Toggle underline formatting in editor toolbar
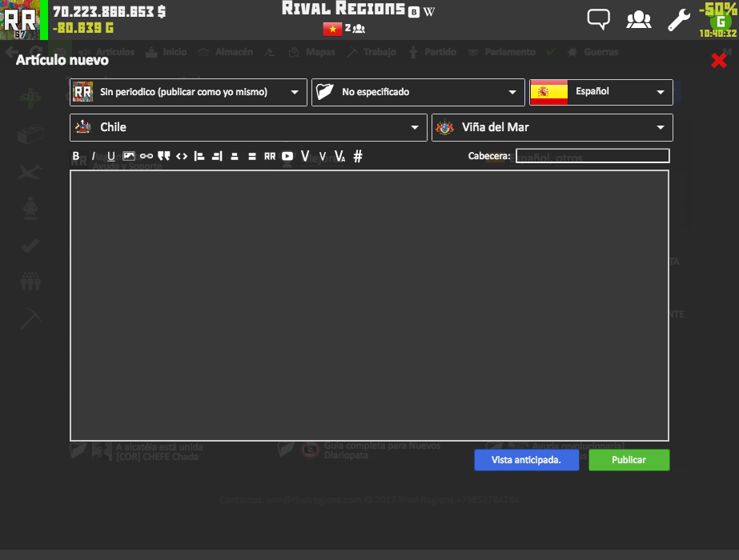 tap(111, 156)
